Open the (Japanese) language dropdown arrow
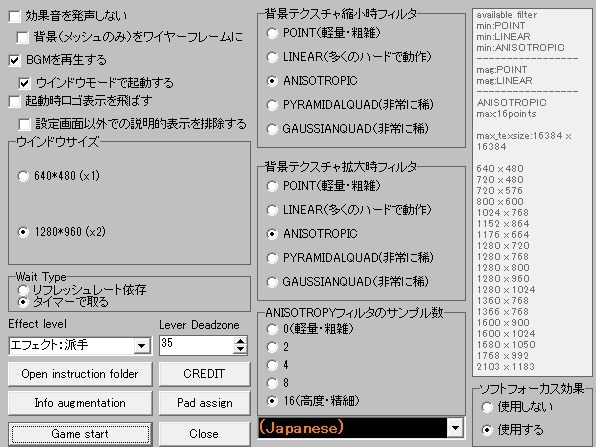This screenshot has width=596, height=447. click(x=455, y=428)
